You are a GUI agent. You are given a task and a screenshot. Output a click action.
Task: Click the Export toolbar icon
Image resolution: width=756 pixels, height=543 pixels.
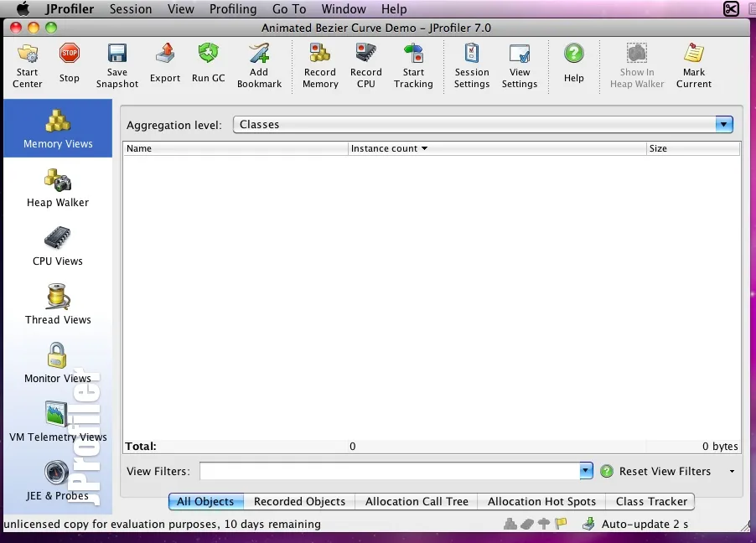click(x=165, y=53)
